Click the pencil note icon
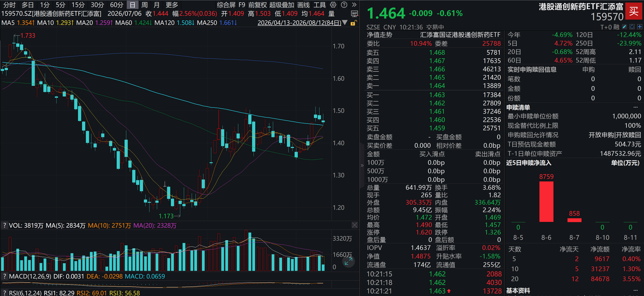Image resolution: width=644 pixels, height=296 pixels. coord(624,27)
